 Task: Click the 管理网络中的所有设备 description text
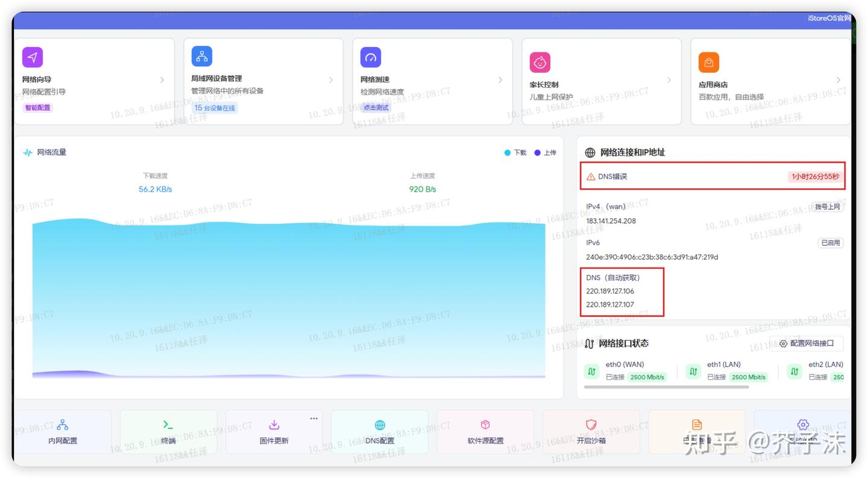pyautogui.click(x=227, y=91)
